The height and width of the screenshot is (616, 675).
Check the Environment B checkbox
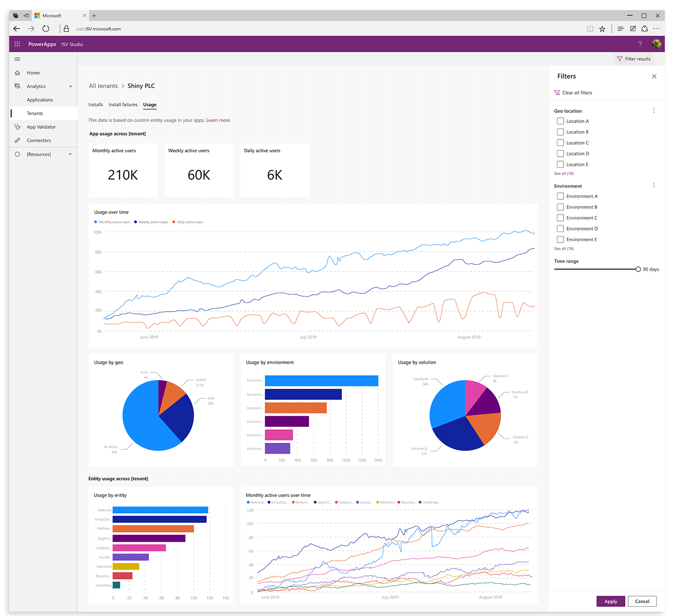[x=560, y=207]
